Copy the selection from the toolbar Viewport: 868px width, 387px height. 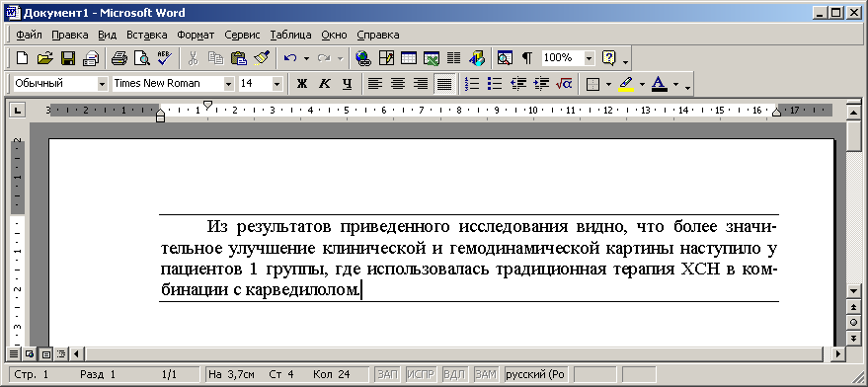tap(216, 57)
